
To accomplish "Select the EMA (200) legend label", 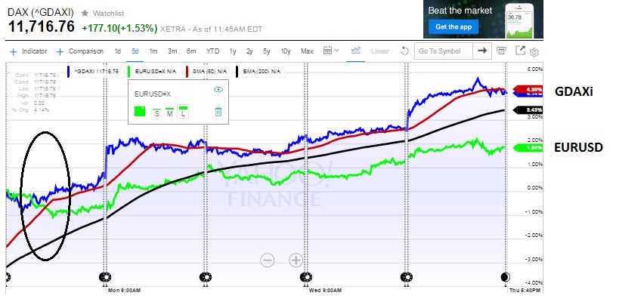I will click(x=259, y=72).
